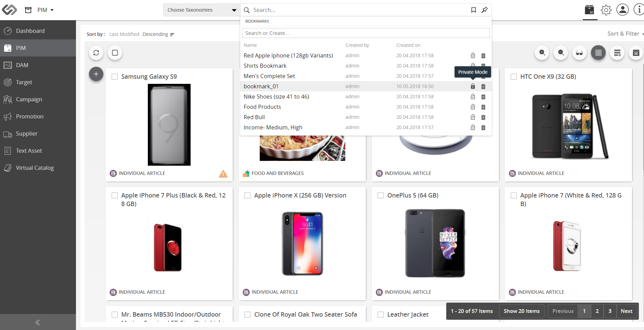Toggle lock for Income- Medium, High bookmark
This screenshot has width=644, height=330.
click(473, 127)
